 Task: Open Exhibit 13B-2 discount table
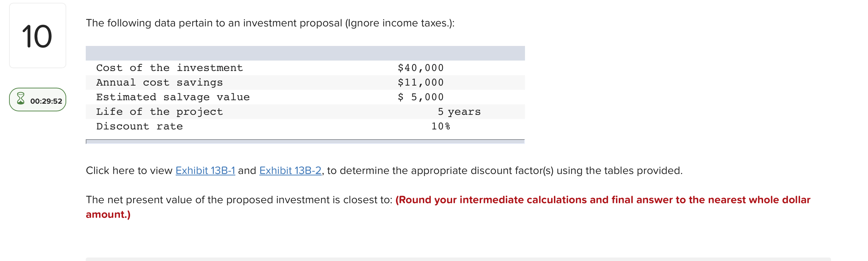290,171
